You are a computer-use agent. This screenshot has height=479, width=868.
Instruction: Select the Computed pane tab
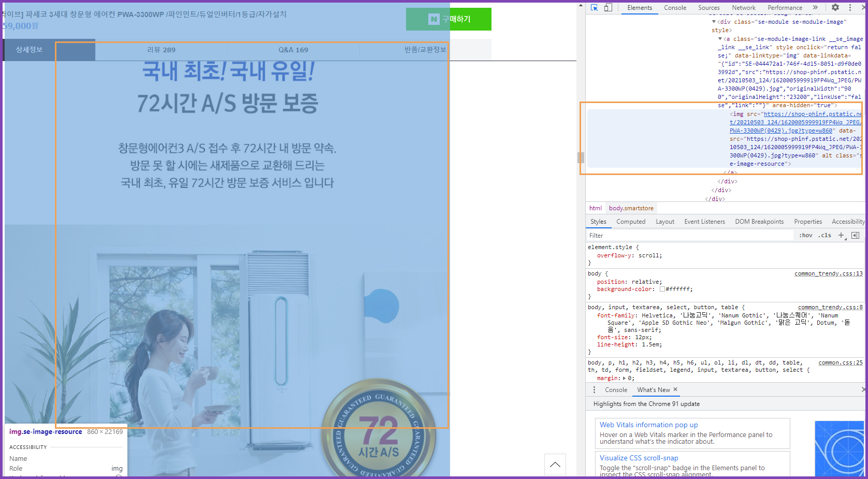pyautogui.click(x=631, y=222)
